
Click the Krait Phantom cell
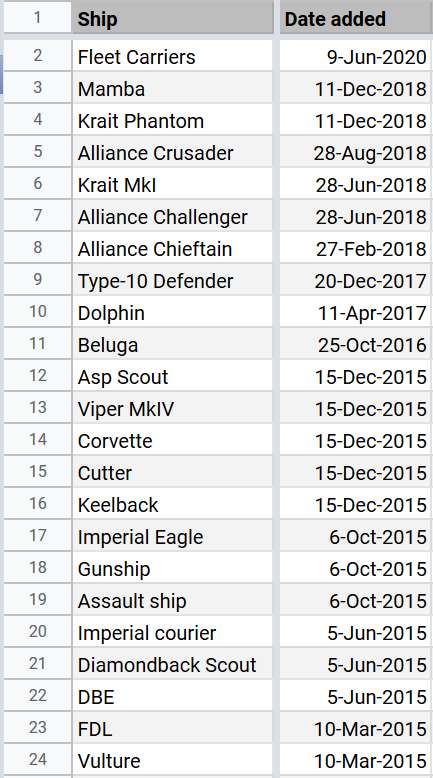[173, 120]
